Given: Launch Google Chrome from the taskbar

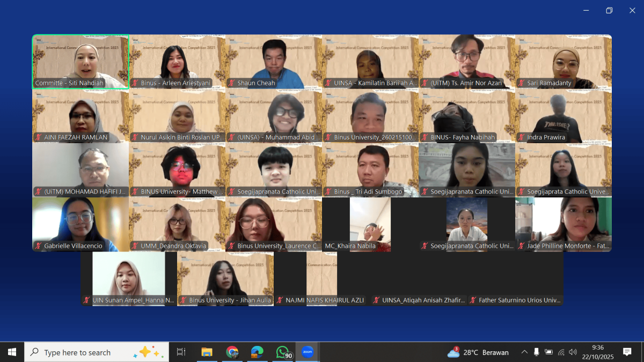Looking at the screenshot, I should click(232, 352).
